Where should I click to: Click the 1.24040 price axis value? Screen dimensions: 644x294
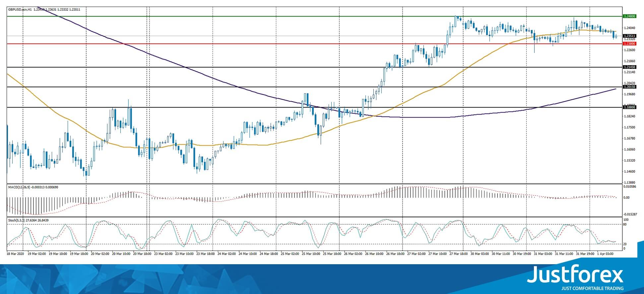pyautogui.click(x=630, y=28)
